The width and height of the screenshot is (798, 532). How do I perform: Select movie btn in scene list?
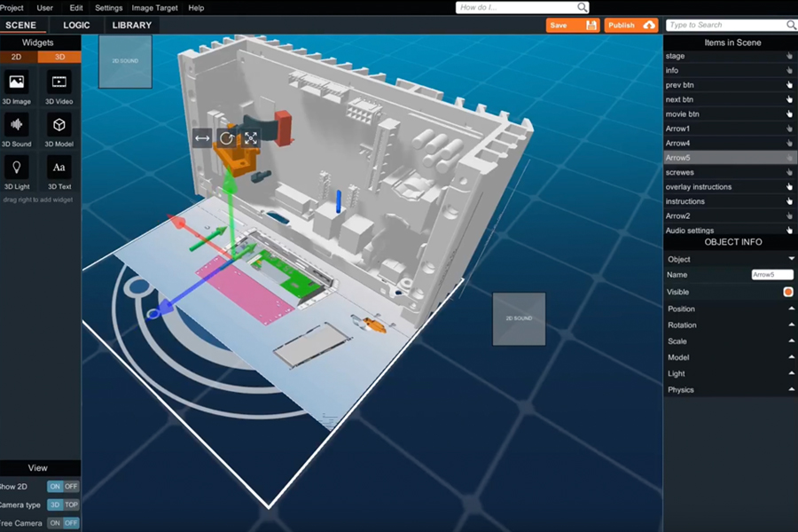click(731, 114)
